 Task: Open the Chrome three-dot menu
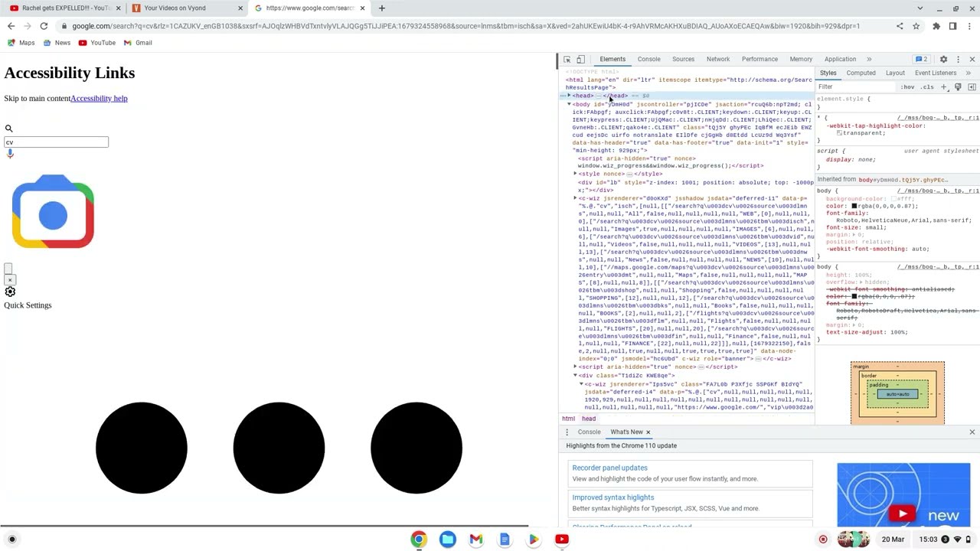click(969, 26)
